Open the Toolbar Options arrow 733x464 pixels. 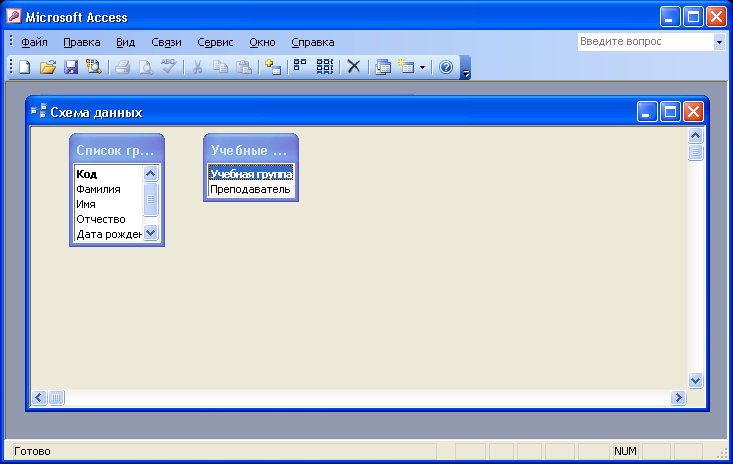pyautogui.click(x=466, y=68)
